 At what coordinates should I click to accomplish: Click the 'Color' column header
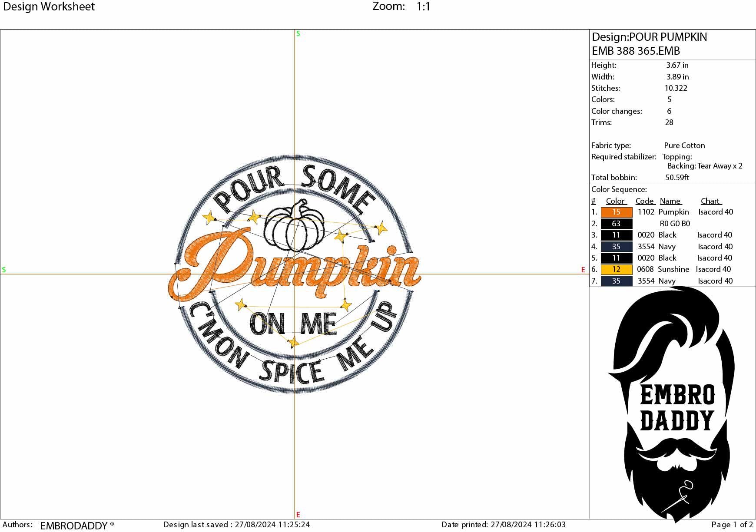pyautogui.click(x=616, y=201)
